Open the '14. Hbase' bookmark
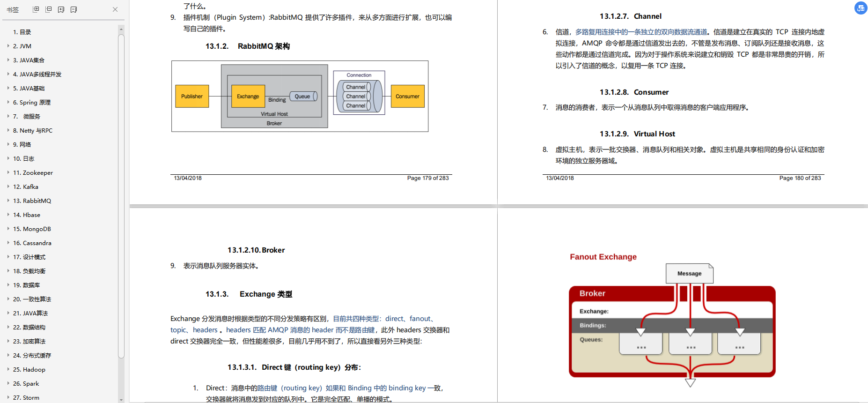The height and width of the screenshot is (403, 868). [x=27, y=215]
